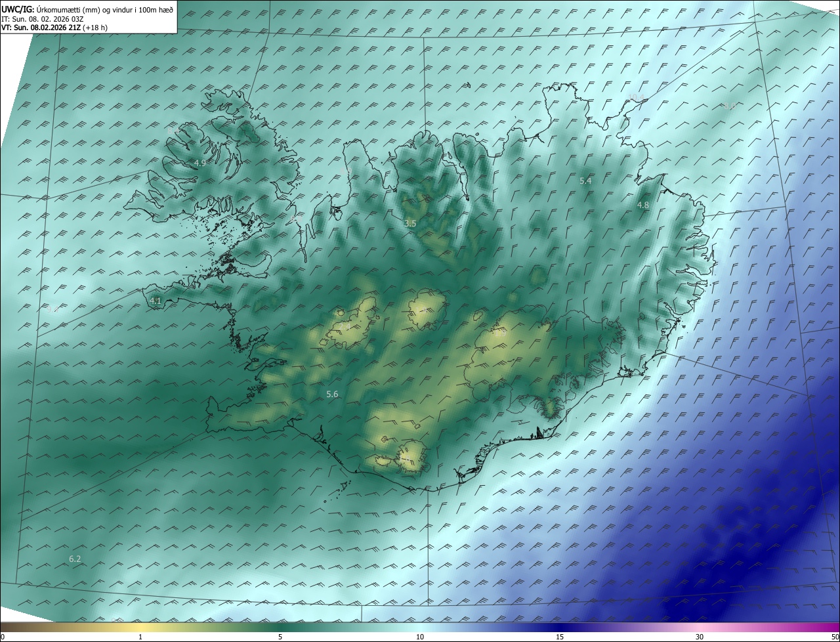Click the faint 8.0 value label in the northeast ocean
Viewport: 840px width, 642px height.
[x=728, y=106]
